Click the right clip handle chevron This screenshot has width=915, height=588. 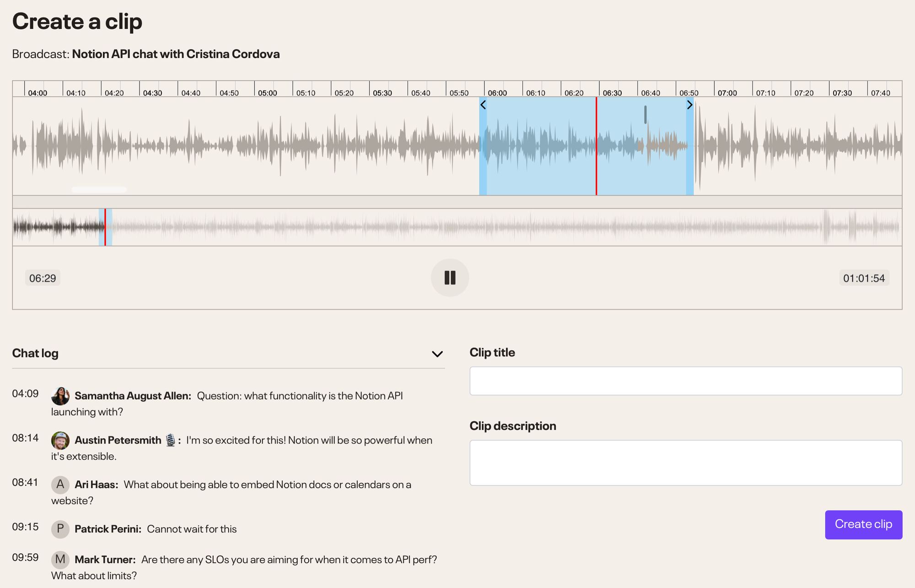click(689, 105)
